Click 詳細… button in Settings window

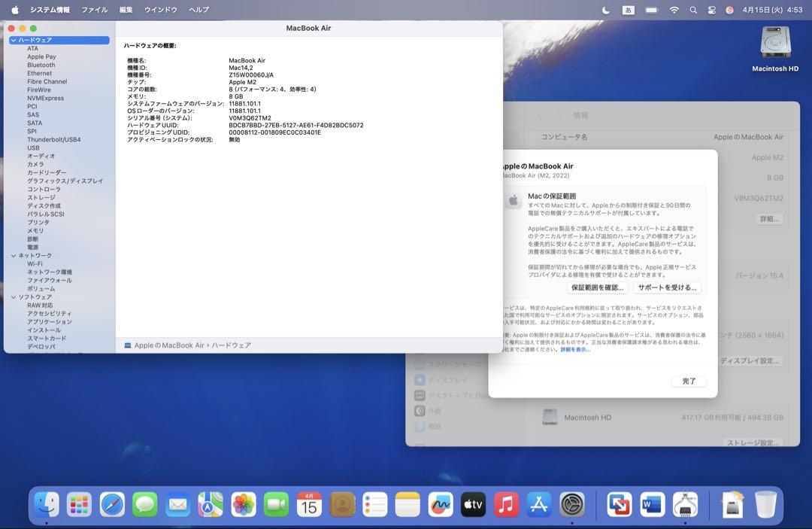(769, 219)
